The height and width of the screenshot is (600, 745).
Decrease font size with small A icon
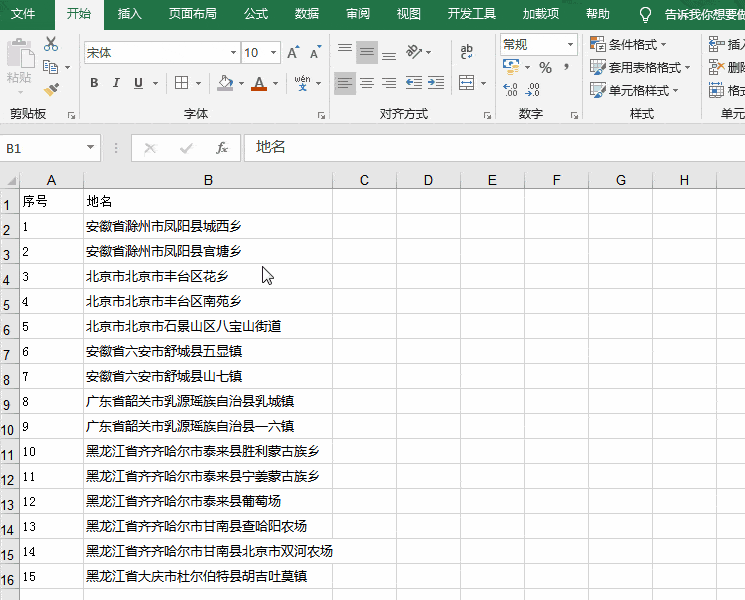315,53
